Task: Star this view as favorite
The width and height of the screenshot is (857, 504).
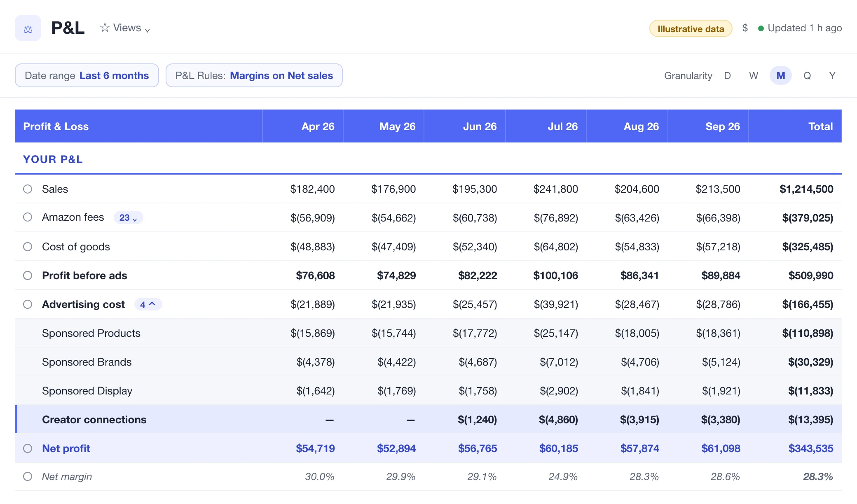Action: 105,28
